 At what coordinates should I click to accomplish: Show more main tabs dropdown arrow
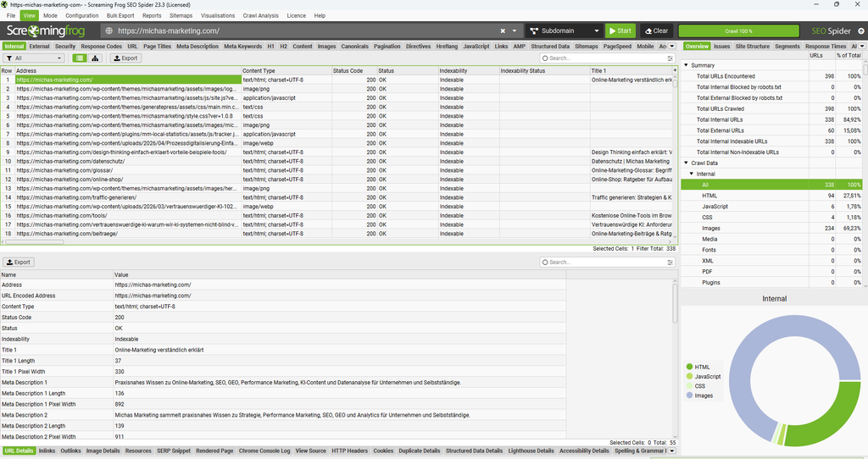coord(672,47)
